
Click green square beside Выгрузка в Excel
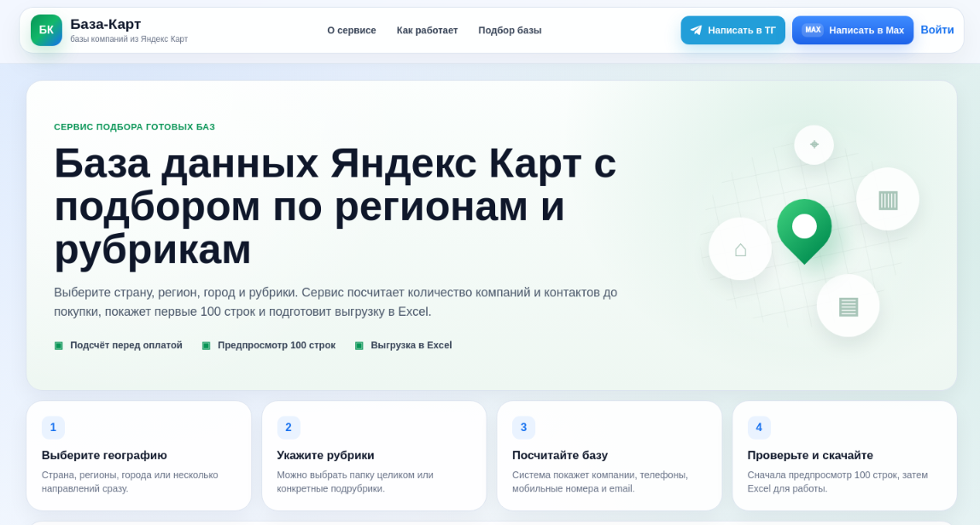[359, 346]
